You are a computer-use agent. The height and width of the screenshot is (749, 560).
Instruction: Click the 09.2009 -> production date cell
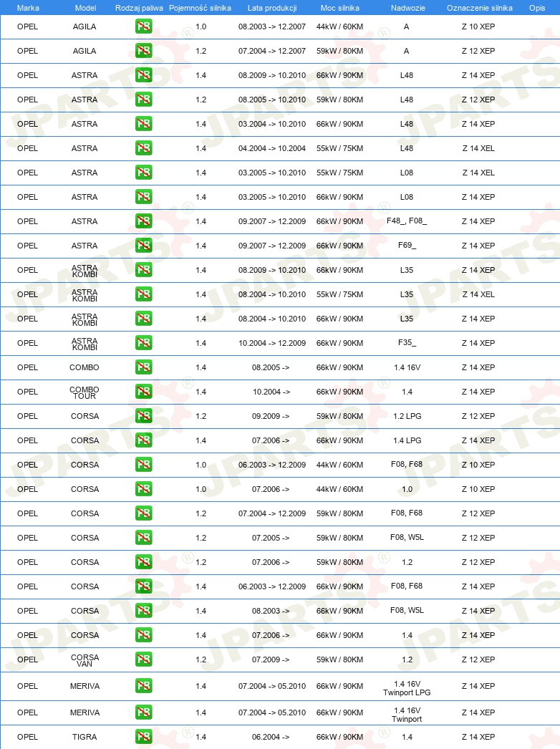click(271, 416)
